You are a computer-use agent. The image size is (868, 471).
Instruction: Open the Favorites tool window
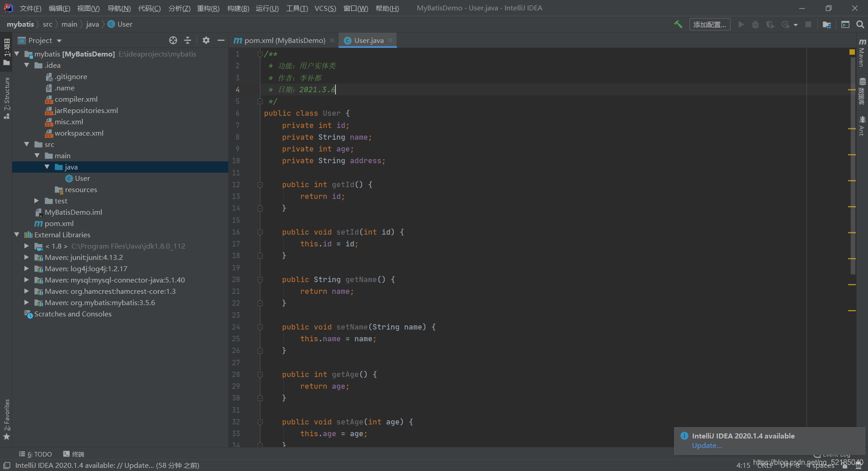tap(6, 419)
